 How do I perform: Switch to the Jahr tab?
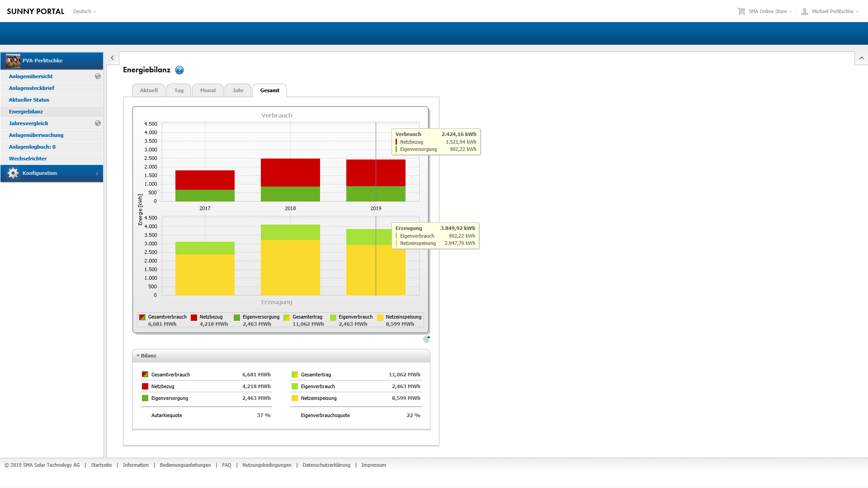(x=238, y=90)
